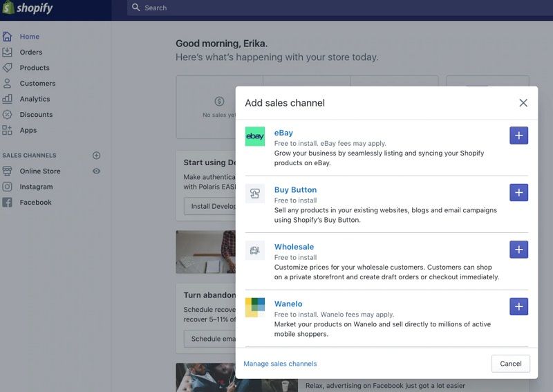Screen dimensions: 553x392
Task: View online store with eye icon
Action: 96,171
